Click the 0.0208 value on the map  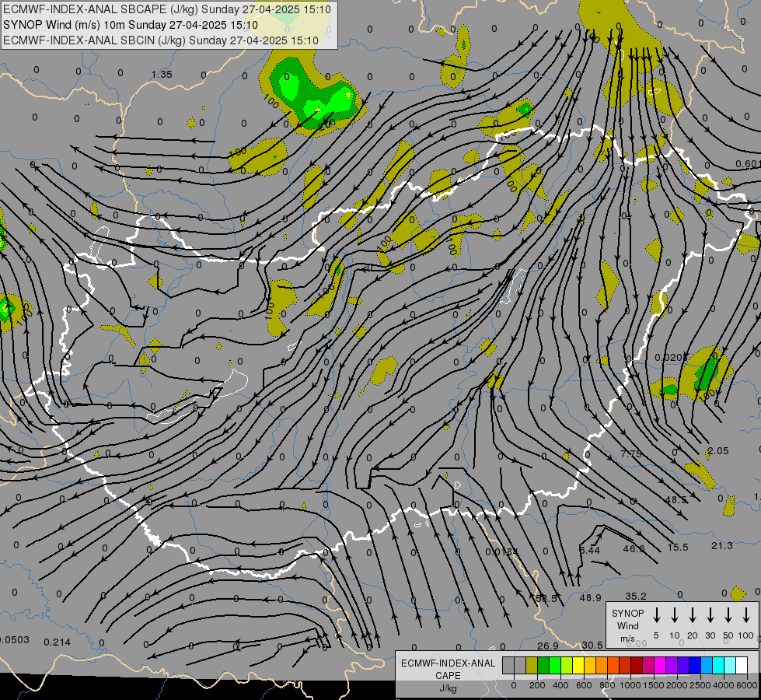[671, 358]
